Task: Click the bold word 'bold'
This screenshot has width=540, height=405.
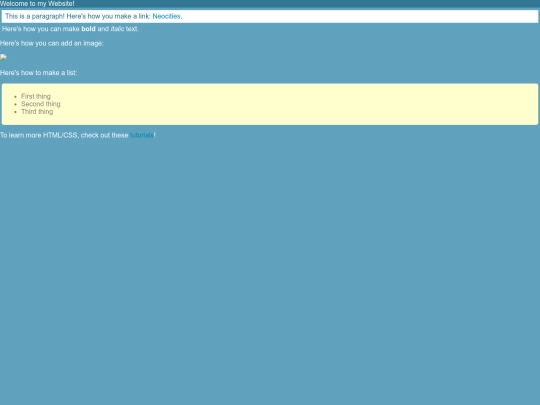Action: point(89,29)
